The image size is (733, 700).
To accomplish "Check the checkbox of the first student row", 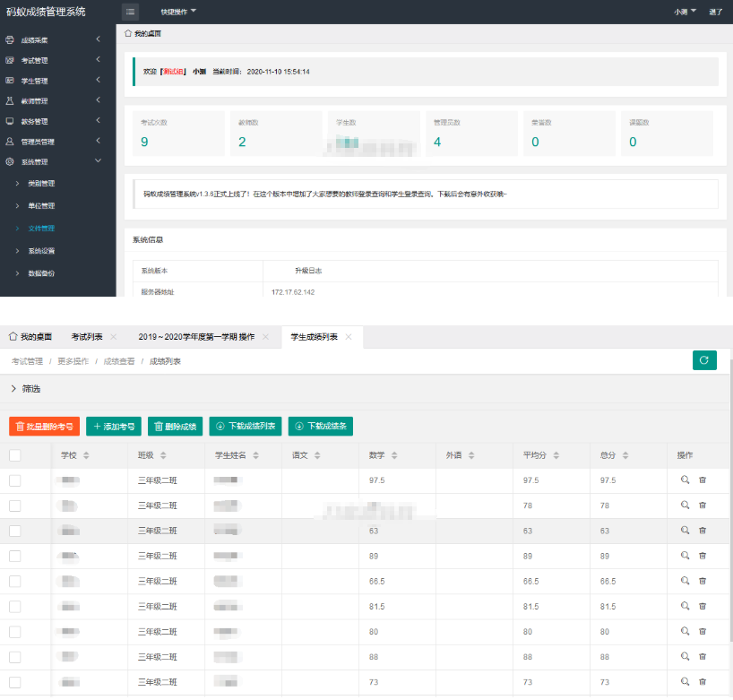I will click(15, 480).
